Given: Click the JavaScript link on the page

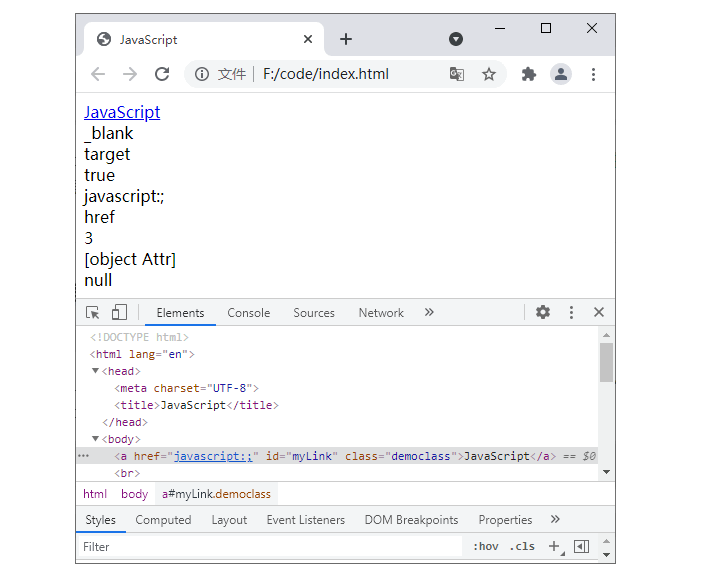Looking at the screenshot, I should (122, 112).
